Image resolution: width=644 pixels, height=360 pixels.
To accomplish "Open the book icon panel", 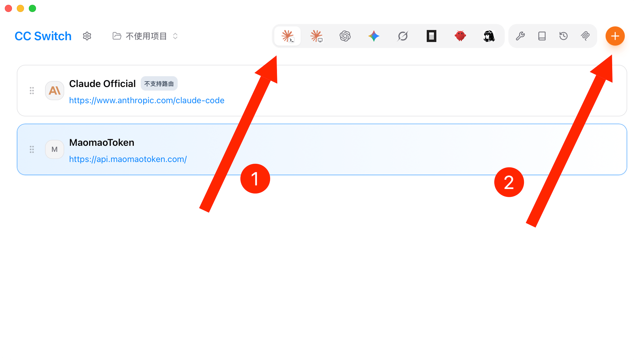I will [x=542, y=36].
